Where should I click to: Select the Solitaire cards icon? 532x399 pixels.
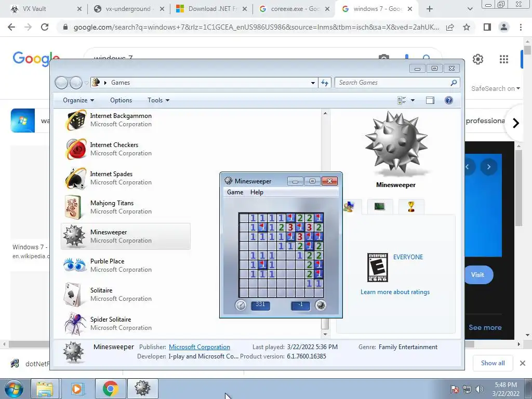click(x=73, y=294)
